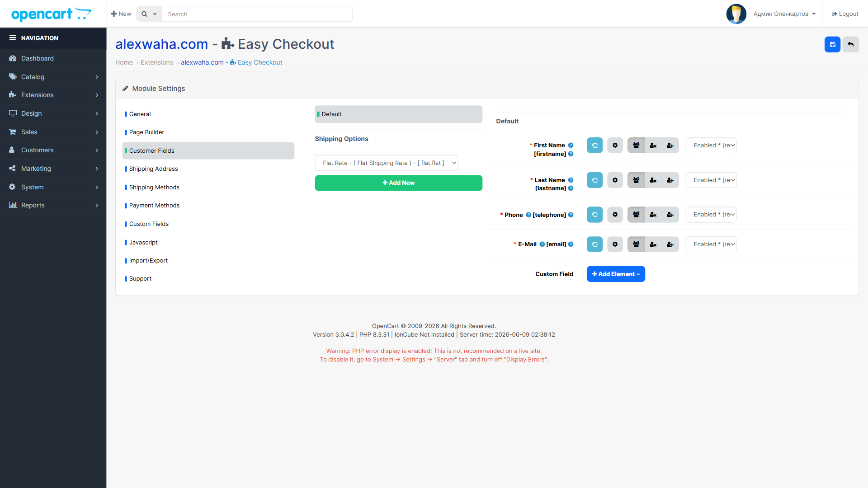The image size is (868, 488).
Task: Open E-Mail status dropdown
Action: click(711, 244)
